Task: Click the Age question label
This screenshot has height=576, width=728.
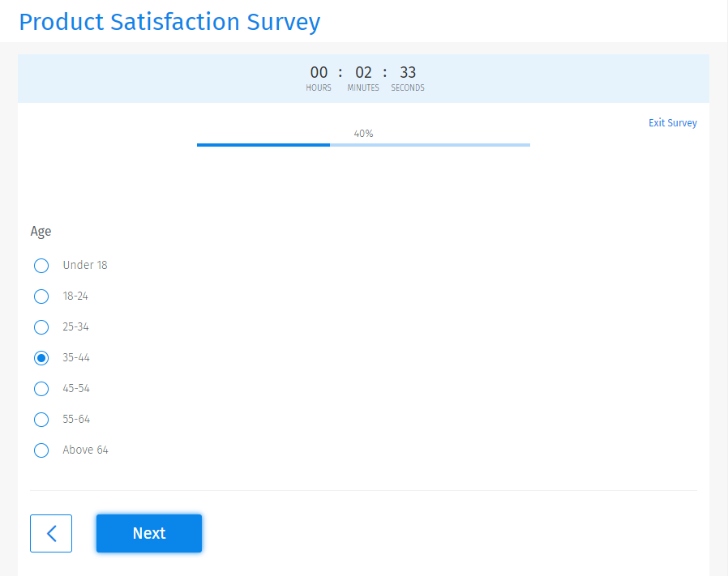Action: point(41,232)
